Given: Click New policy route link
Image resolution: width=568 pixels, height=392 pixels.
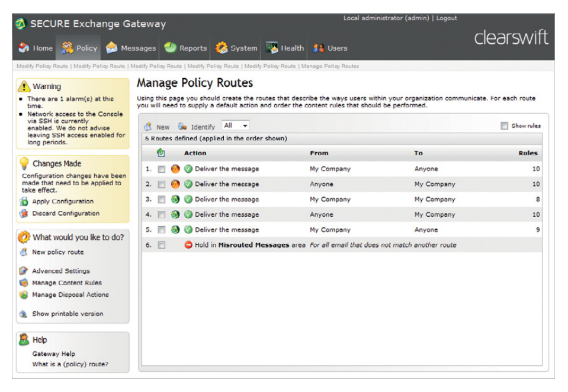Looking at the screenshot, I should (x=58, y=252).
